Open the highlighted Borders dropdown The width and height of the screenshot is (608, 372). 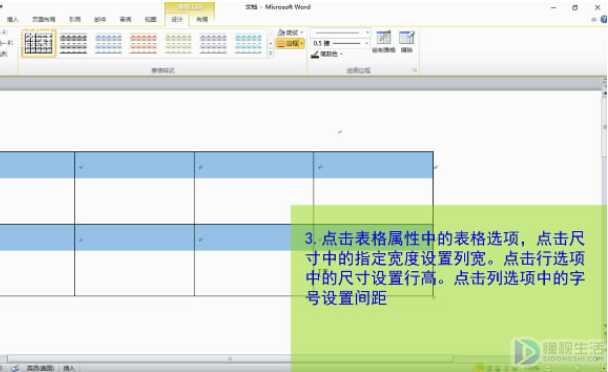[290, 43]
